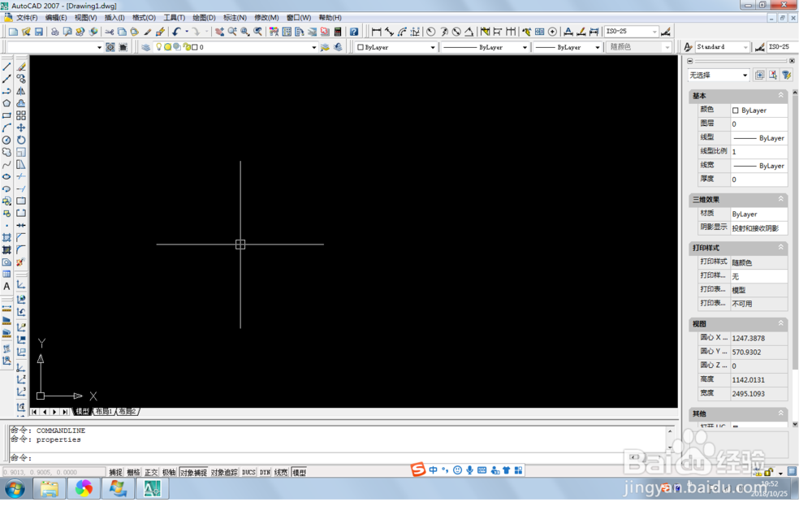Open Layer Properties Manager icon
This screenshot has width=812, height=515.
coord(146,47)
